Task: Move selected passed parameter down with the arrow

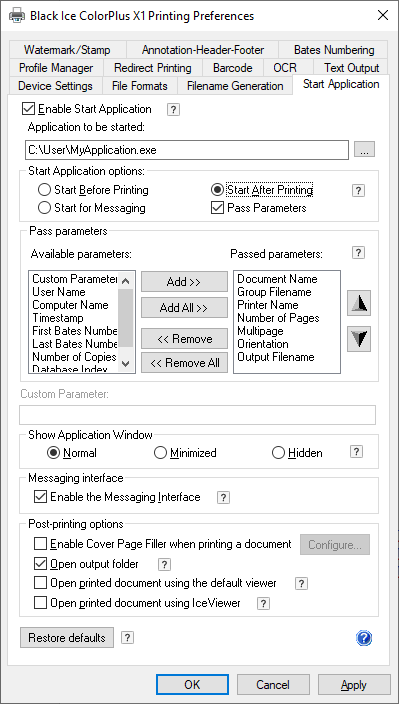Action: (x=359, y=339)
